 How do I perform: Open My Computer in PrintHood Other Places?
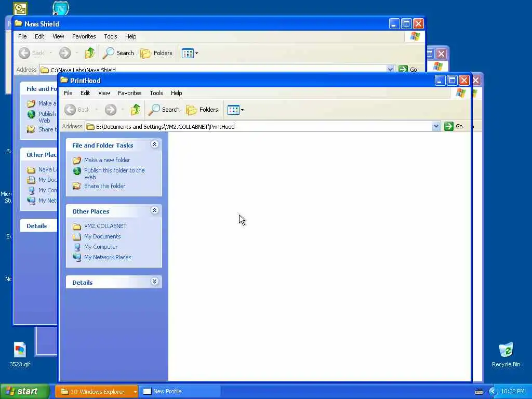pyautogui.click(x=101, y=247)
